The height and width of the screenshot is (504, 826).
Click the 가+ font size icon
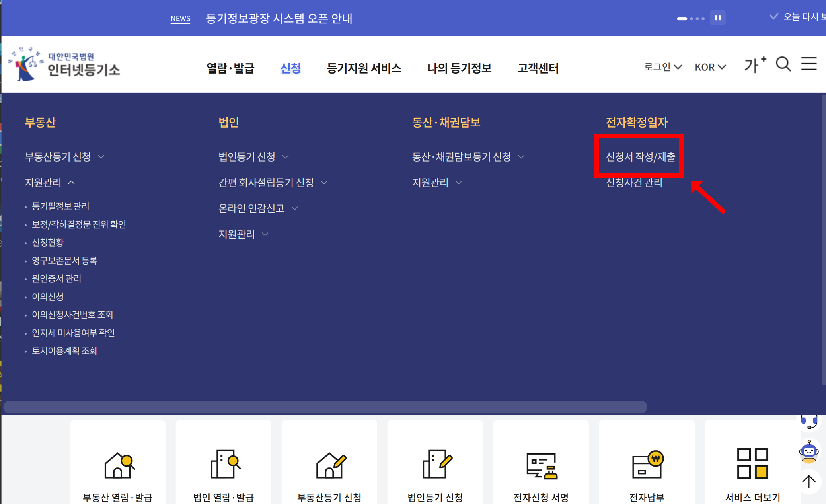coord(754,64)
